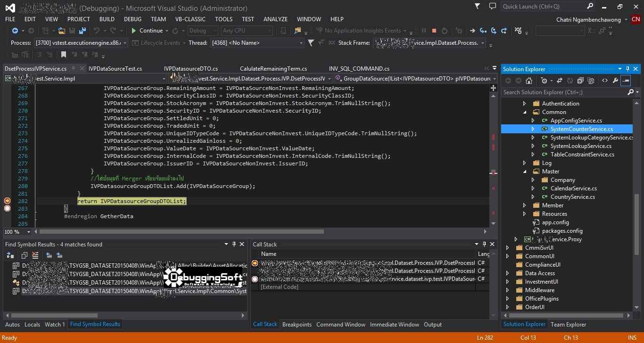This screenshot has width=644, height=343.
Task: Open the Locals tab
Action: coord(32,325)
